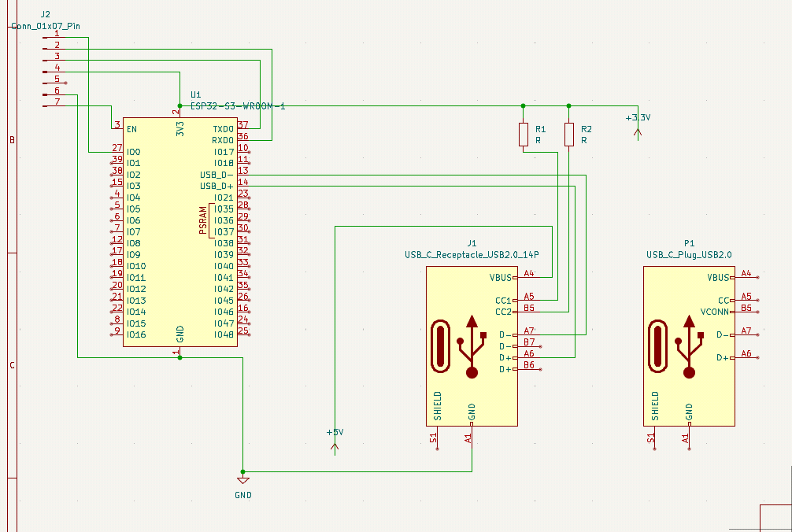
Task: Click pin number B6 on J1
Action: point(529,365)
